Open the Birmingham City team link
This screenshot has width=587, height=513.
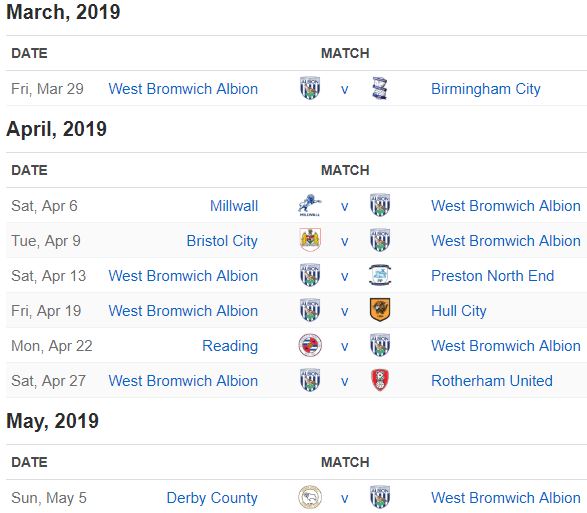[x=486, y=89]
